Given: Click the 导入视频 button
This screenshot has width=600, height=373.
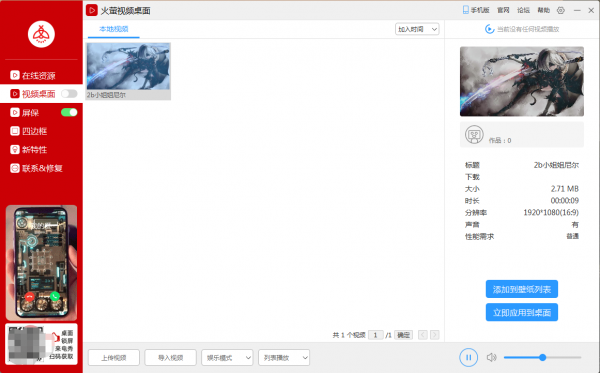Looking at the screenshot, I should [x=171, y=358].
